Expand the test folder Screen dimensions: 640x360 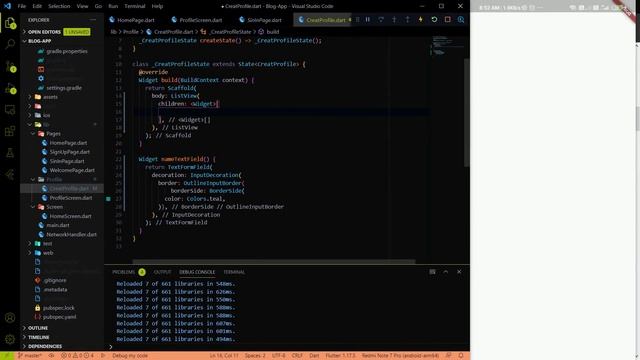point(47,244)
